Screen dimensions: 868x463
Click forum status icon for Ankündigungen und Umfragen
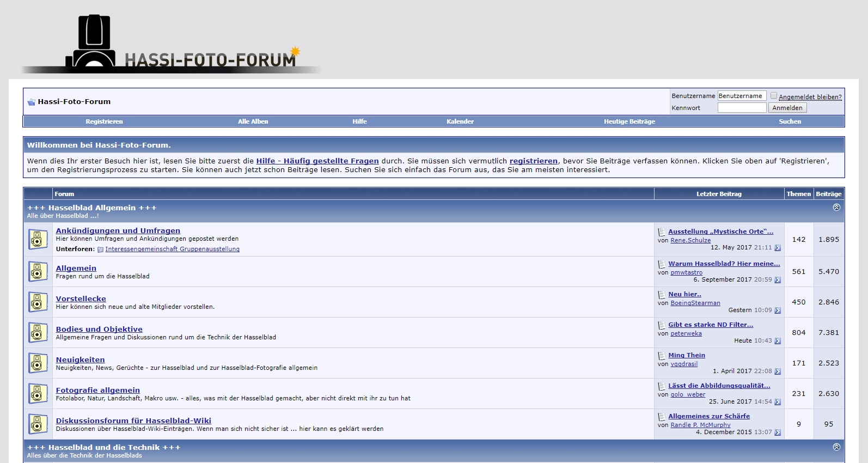pos(38,239)
